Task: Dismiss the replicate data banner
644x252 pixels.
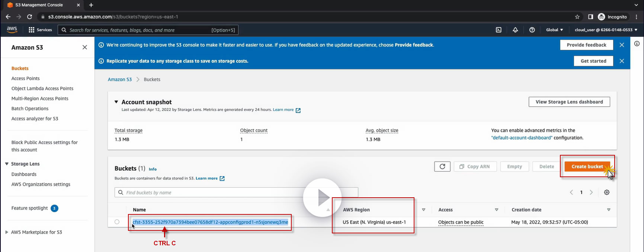Action: coord(622,61)
